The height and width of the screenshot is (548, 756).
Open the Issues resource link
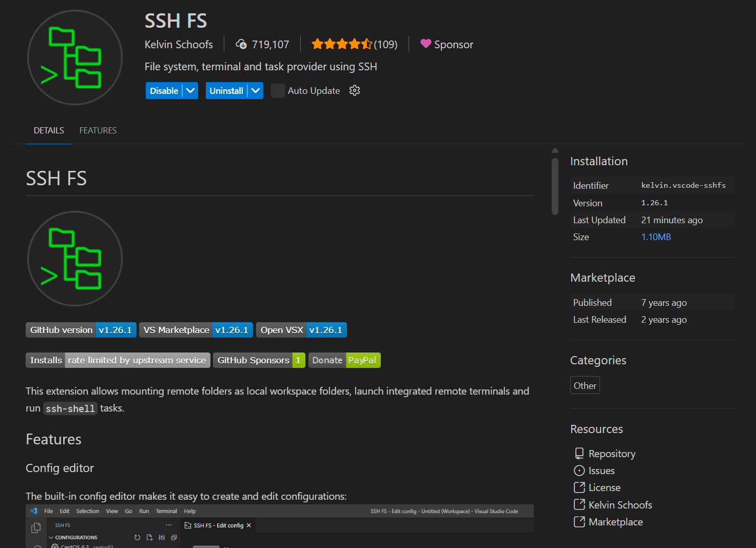pos(594,471)
